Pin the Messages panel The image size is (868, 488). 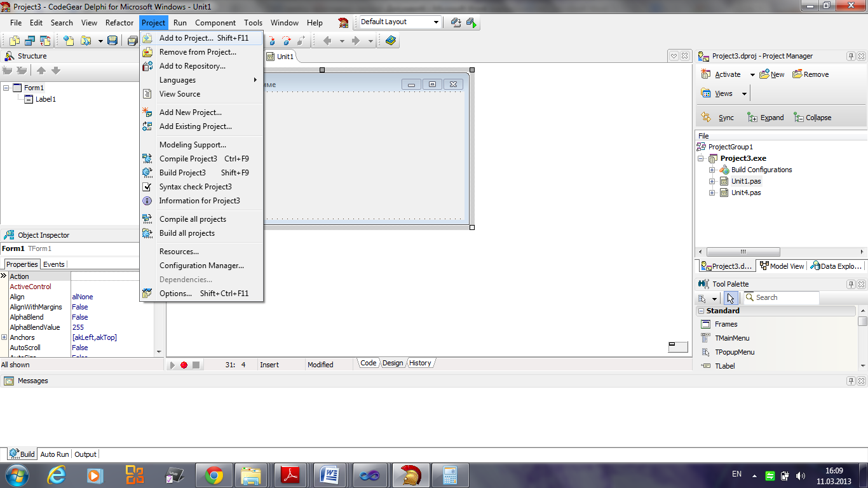click(851, 381)
